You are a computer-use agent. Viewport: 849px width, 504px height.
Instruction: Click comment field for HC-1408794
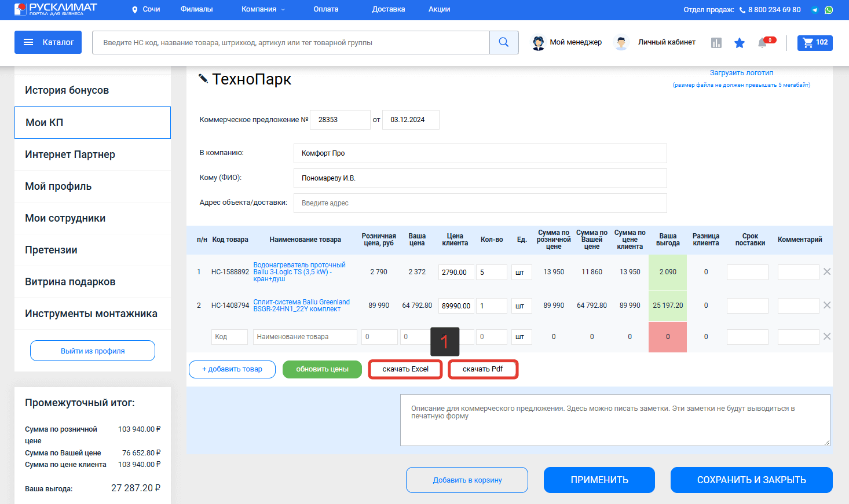(x=798, y=306)
